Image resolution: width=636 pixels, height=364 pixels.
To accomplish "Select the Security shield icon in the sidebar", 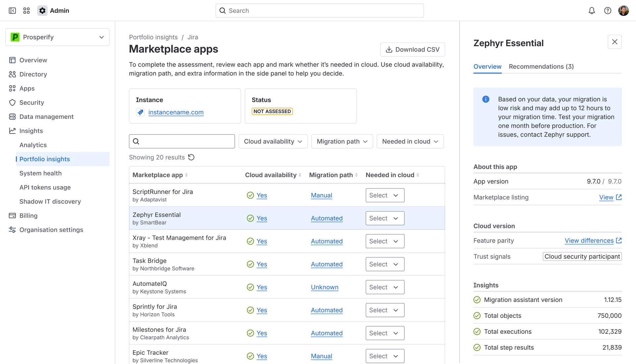I will 12,102.
